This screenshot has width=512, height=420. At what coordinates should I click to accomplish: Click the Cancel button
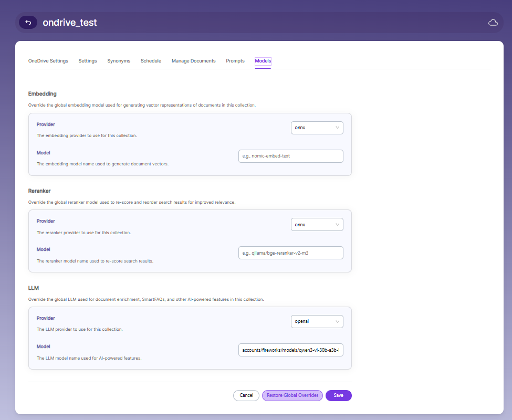[246, 395]
